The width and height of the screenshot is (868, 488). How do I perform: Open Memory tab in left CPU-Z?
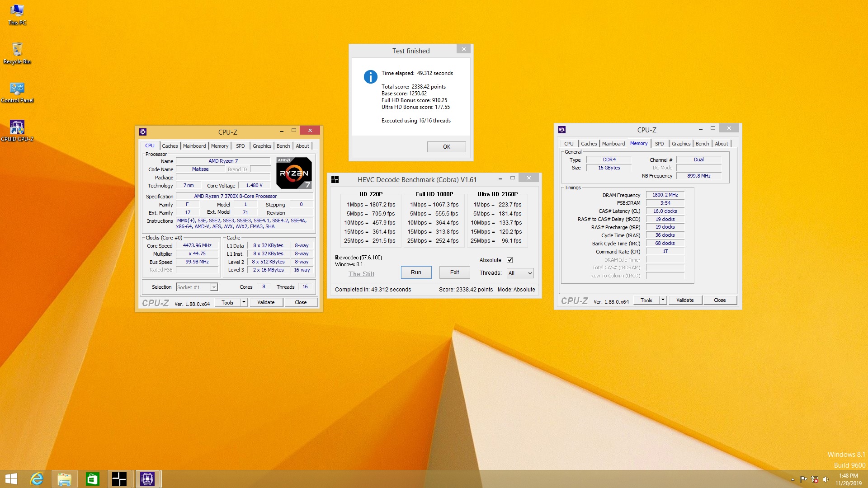pyautogui.click(x=220, y=146)
